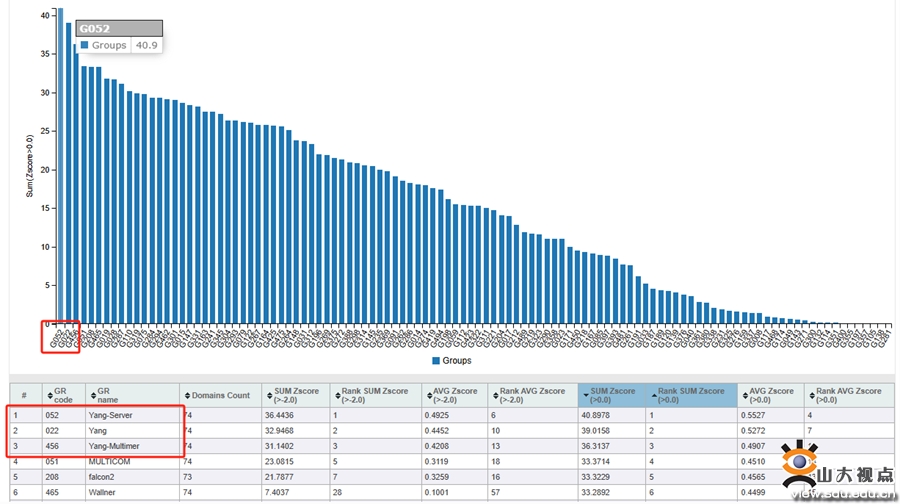Sort by Rank SUM Zscore (>-2.0) arrows
Screen dimensions: 900x504
tap(338, 396)
